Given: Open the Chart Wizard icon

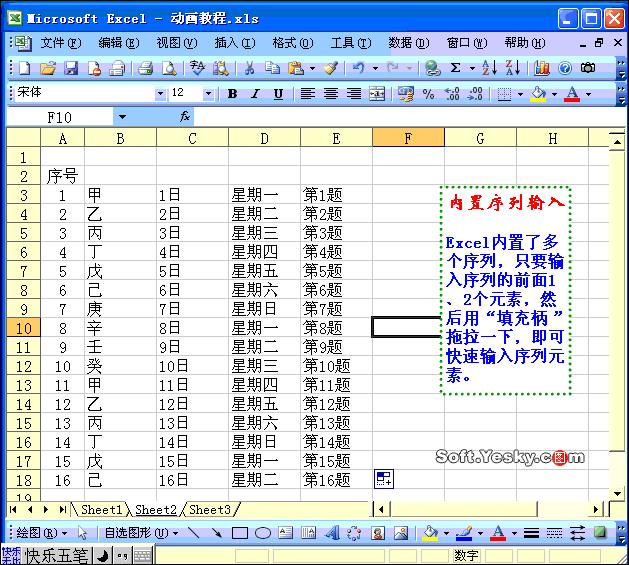Looking at the screenshot, I should click(x=542, y=68).
